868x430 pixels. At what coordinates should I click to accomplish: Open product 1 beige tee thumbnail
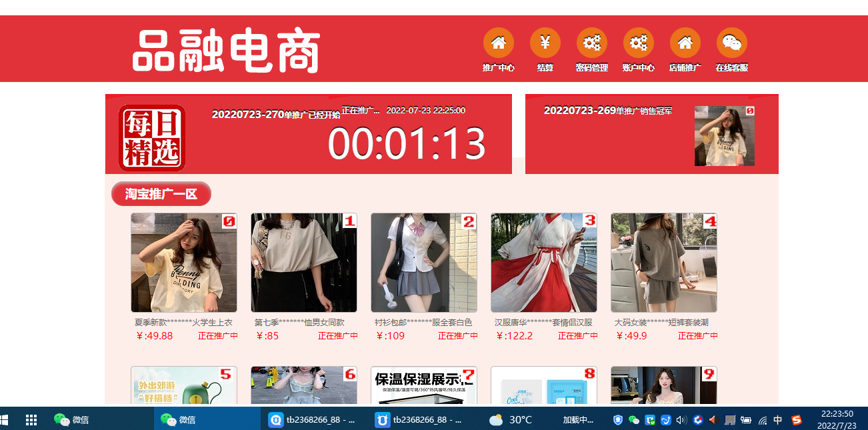pos(304,263)
